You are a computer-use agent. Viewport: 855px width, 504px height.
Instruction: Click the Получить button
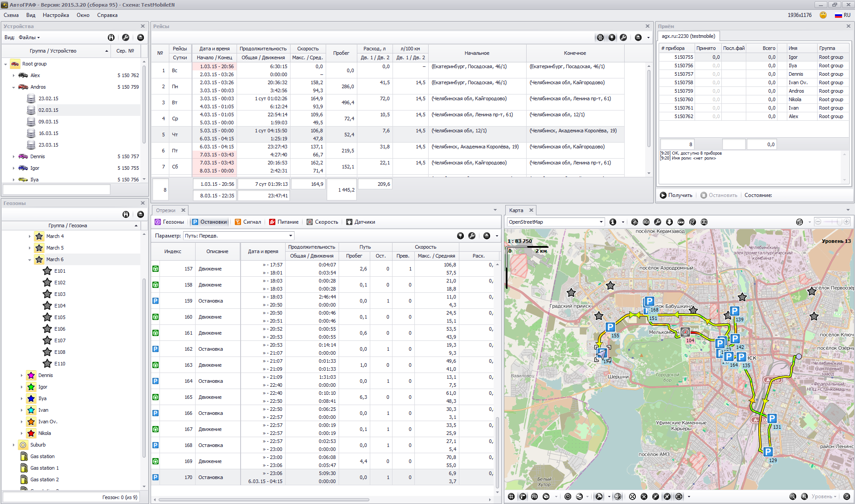point(676,195)
